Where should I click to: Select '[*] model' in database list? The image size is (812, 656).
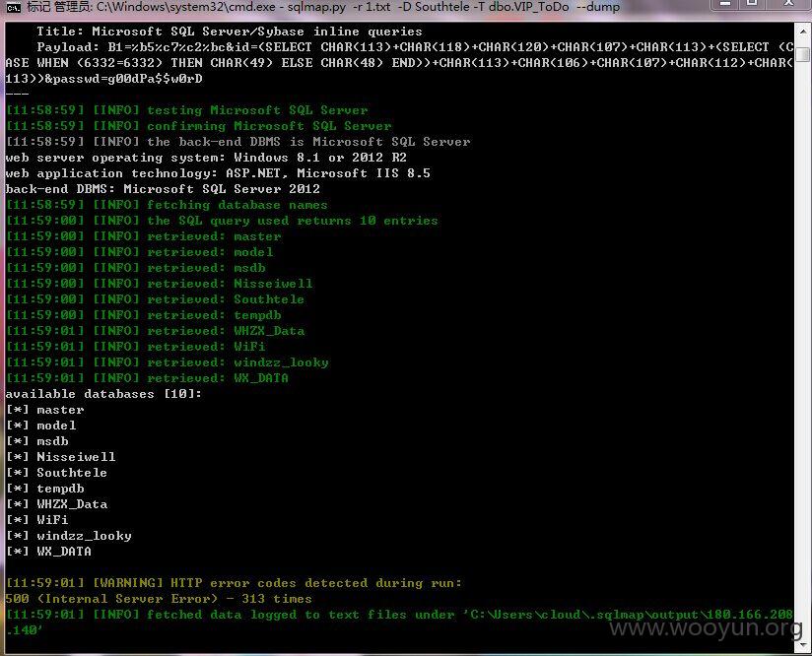[x=41, y=426]
